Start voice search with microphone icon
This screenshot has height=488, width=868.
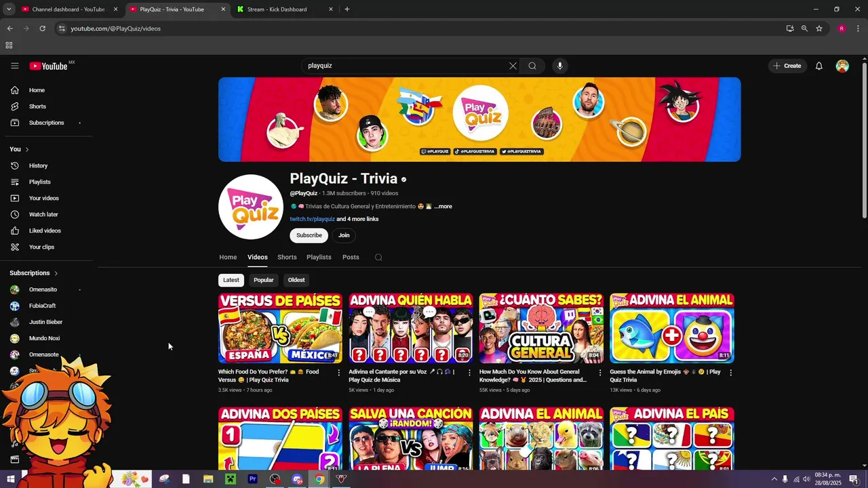click(559, 66)
